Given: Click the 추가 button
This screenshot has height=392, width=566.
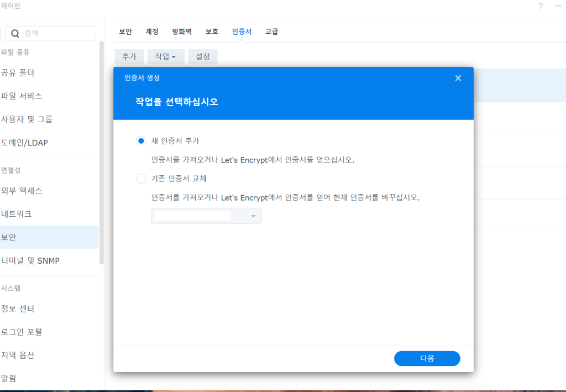Looking at the screenshot, I should [129, 57].
